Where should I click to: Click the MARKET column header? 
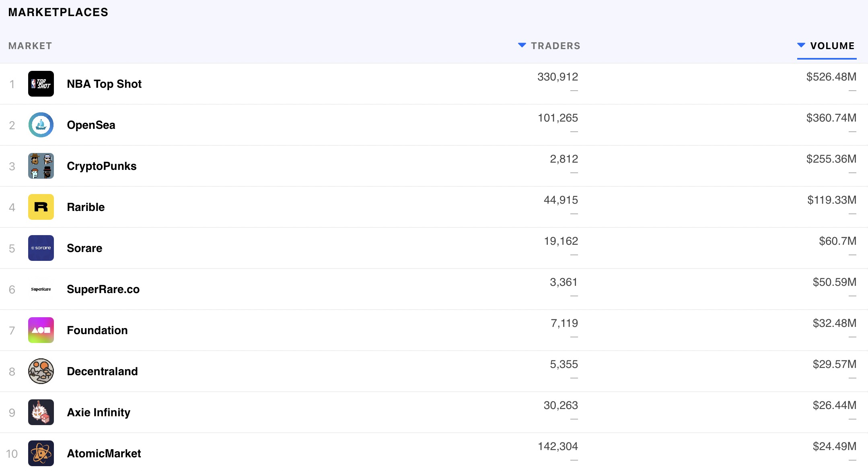click(x=30, y=46)
